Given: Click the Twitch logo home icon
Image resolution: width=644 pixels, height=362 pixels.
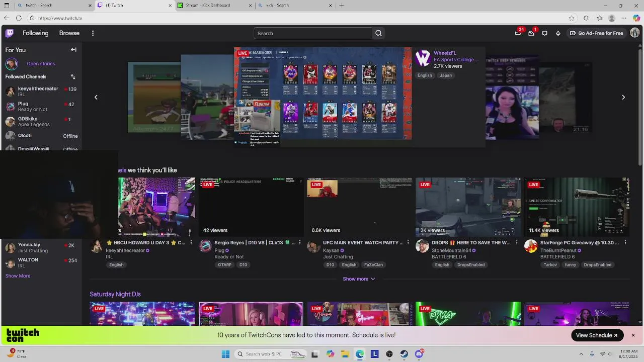Looking at the screenshot, I should point(9,33).
